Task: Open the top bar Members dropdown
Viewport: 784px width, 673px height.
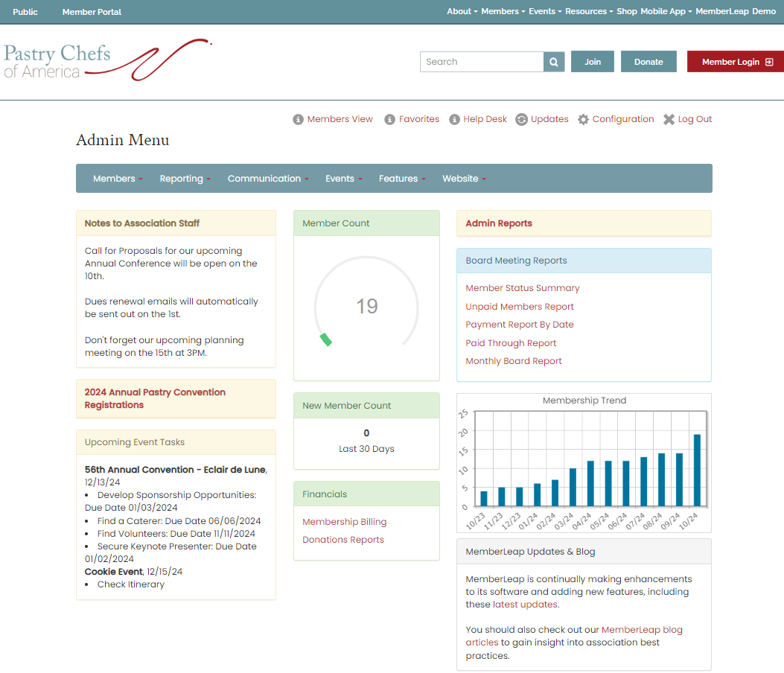Action: pyautogui.click(x=503, y=11)
